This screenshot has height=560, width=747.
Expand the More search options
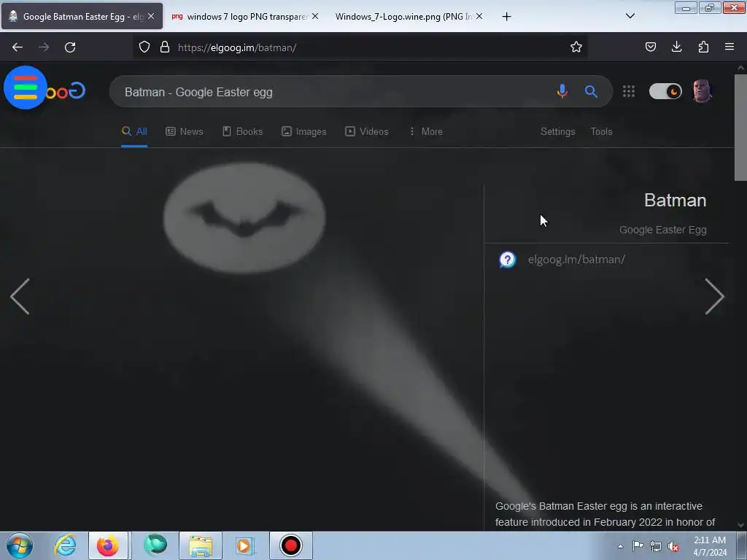tap(425, 132)
